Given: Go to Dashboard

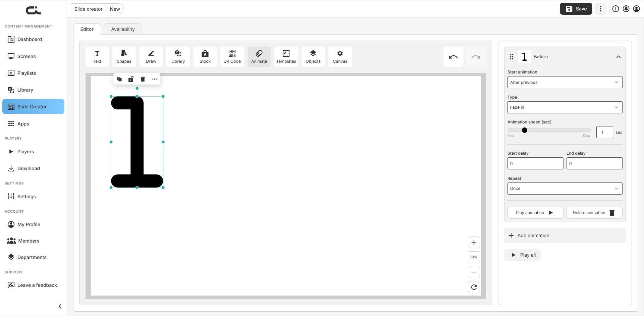Looking at the screenshot, I should 33,39.
